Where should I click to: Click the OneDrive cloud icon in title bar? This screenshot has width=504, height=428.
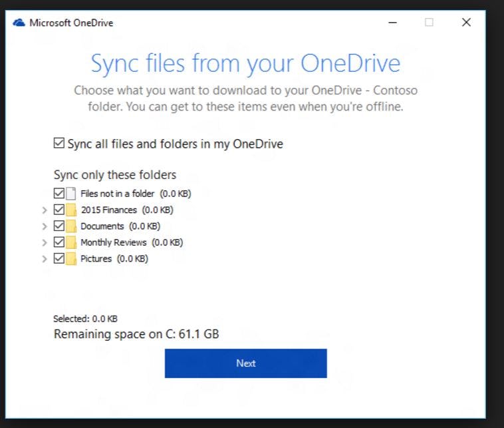[19, 23]
